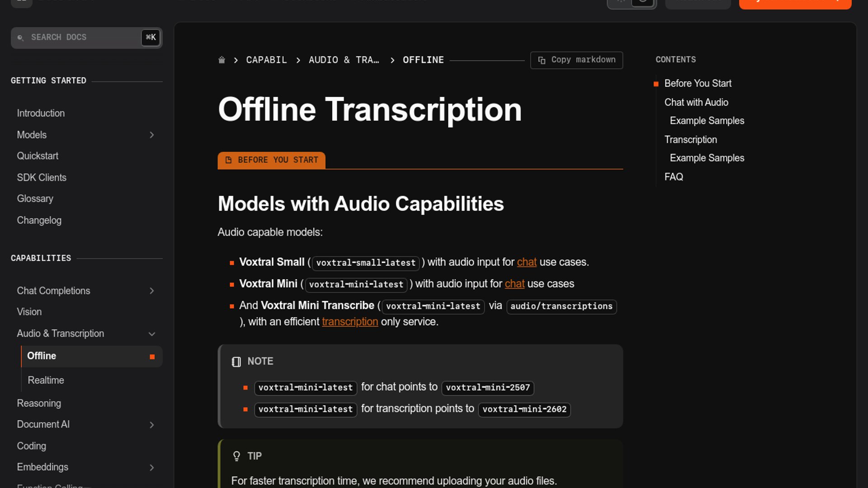Click the search magnifier icon

20,38
